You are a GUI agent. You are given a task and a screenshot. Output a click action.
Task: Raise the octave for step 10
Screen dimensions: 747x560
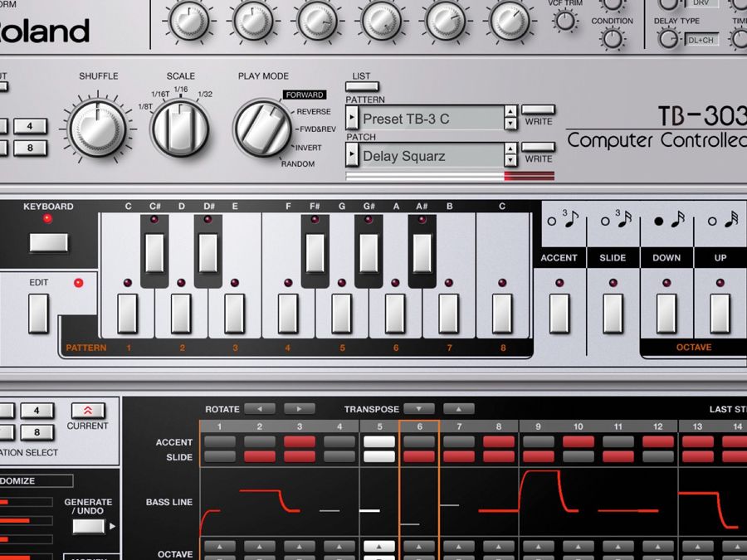pos(579,546)
